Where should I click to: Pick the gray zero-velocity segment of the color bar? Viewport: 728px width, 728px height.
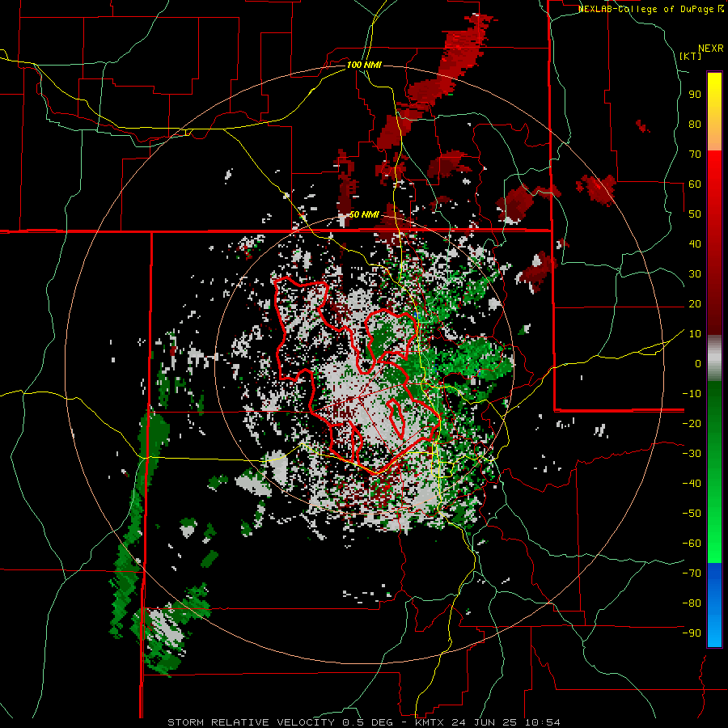[x=714, y=358]
